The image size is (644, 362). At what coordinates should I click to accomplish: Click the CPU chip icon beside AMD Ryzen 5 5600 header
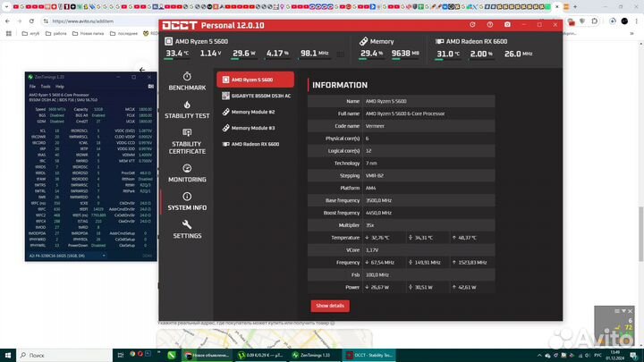point(168,41)
